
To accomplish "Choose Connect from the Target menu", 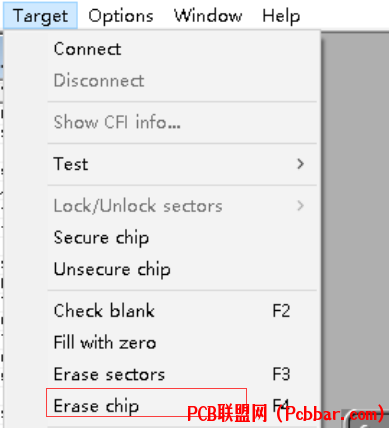I will pyautogui.click(x=182, y=49).
